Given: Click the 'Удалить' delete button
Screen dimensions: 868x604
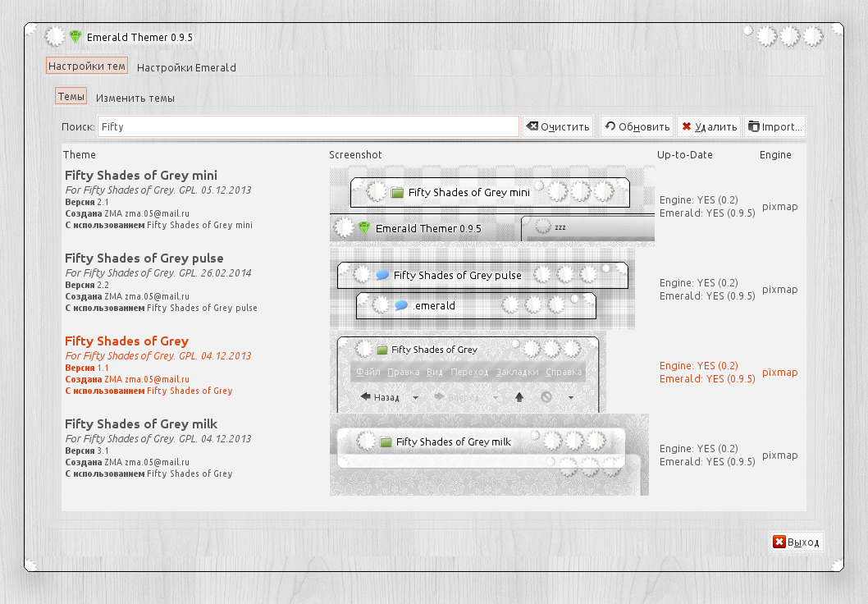Looking at the screenshot, I should [709, 126].
